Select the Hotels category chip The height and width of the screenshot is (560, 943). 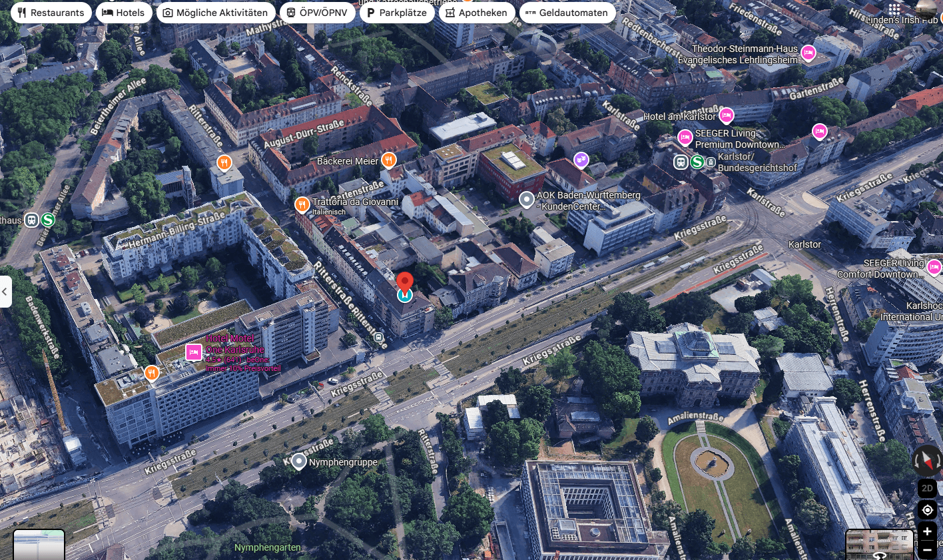click(x=123, y=13)
